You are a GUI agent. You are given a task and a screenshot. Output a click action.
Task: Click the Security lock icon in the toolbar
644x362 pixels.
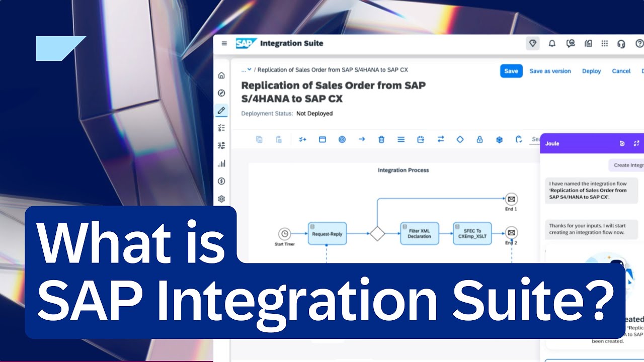pyautogui.click(x=479, y=139)
